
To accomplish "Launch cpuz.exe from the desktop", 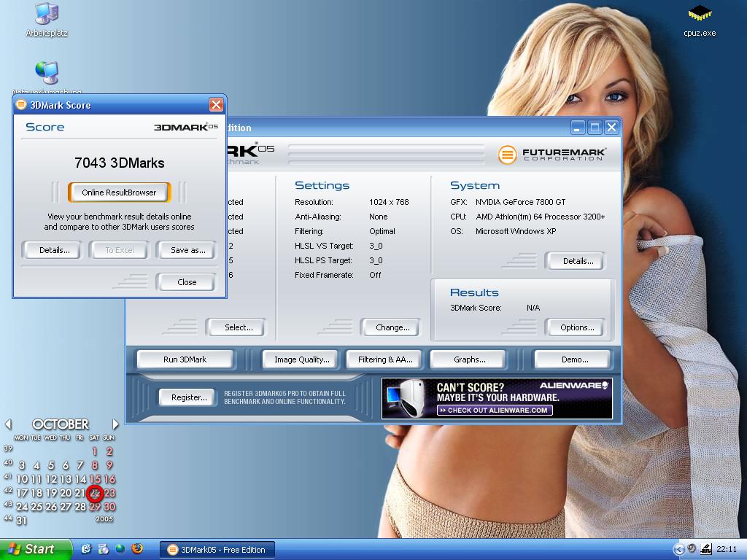I will [x=700, y=20].
